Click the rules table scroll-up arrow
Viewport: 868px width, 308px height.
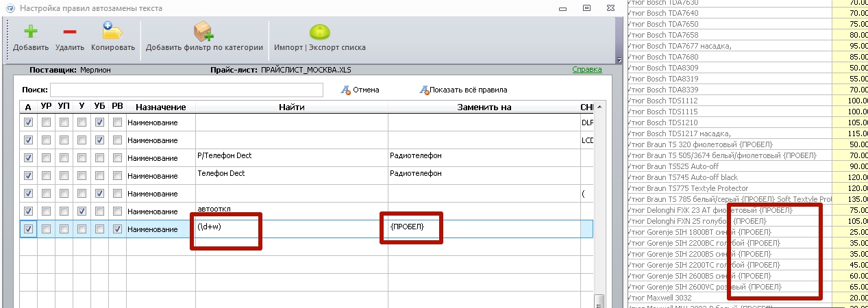coord(599,107)
